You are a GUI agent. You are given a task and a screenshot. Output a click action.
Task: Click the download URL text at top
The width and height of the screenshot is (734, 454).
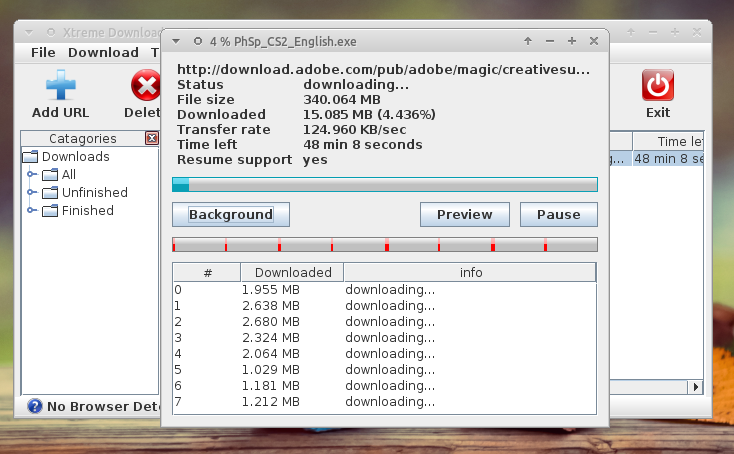click(383, 70)
